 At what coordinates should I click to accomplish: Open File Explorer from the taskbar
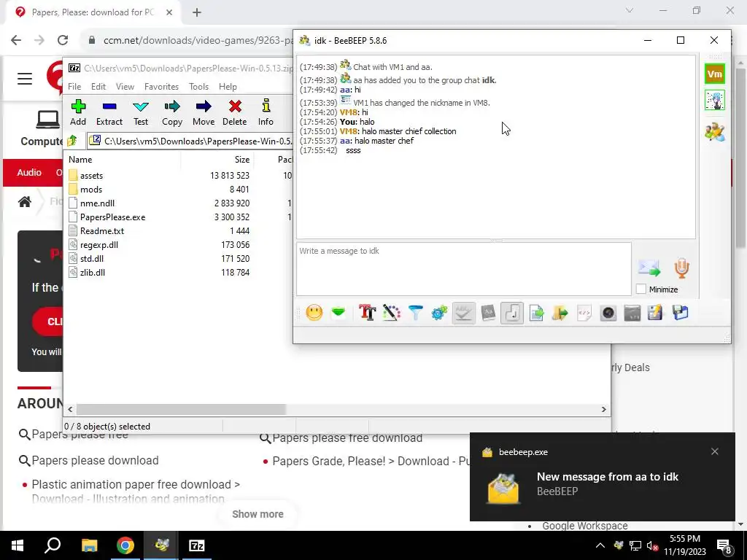pos(89,545)
